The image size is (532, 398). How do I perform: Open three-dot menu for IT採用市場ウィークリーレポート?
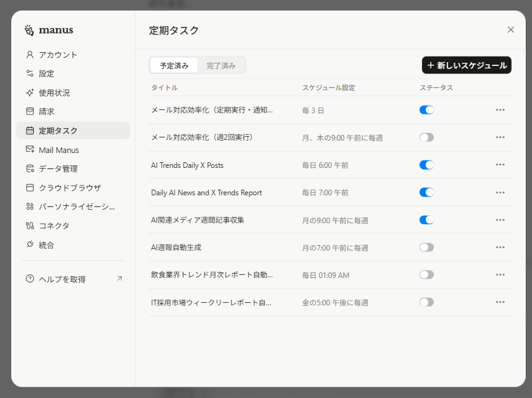pos(500,302)
